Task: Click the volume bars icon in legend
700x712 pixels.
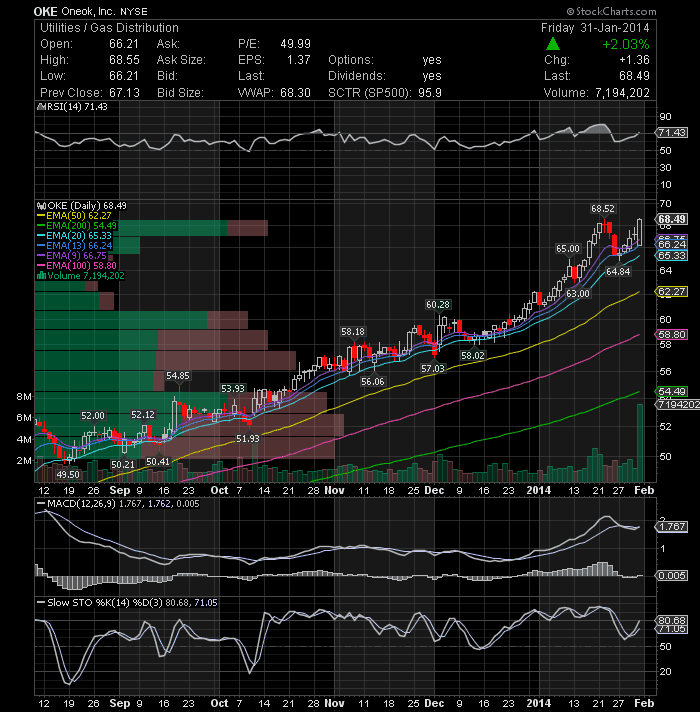Action: point(41,275)
